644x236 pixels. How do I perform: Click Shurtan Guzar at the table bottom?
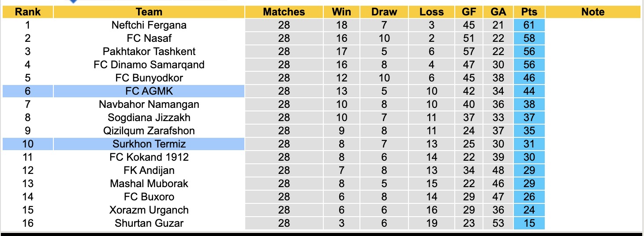[x=149, y=223]
